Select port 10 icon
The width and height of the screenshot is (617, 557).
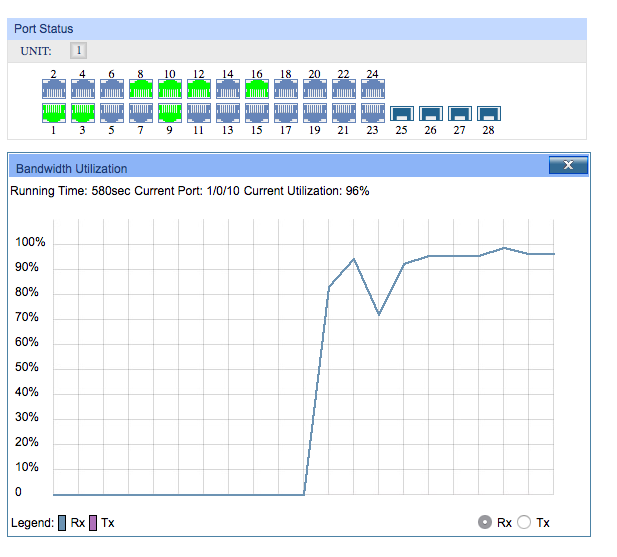point(170,89)
